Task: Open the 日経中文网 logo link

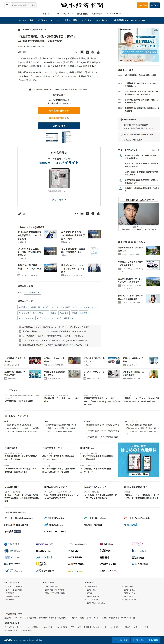Action: [12, 532]
